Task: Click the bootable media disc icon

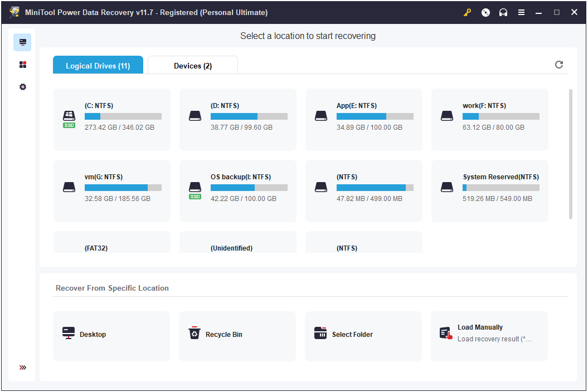Action: [x=485, y=12]
